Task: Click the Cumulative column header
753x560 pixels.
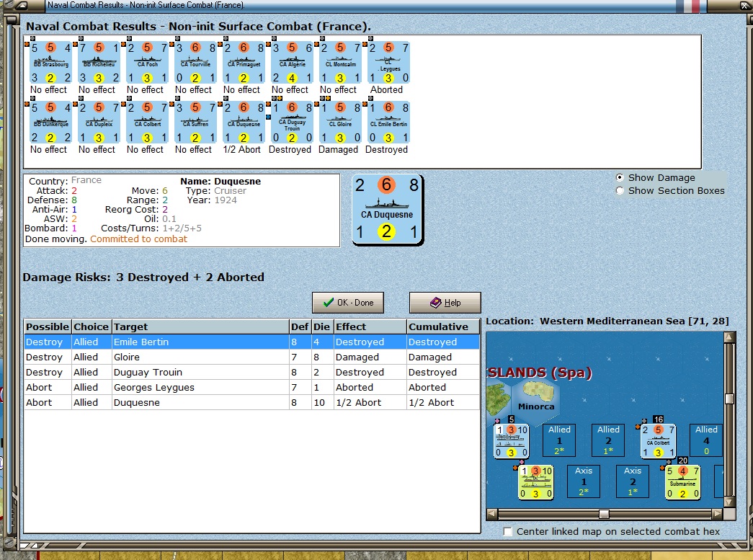Action: pos(442,326)
